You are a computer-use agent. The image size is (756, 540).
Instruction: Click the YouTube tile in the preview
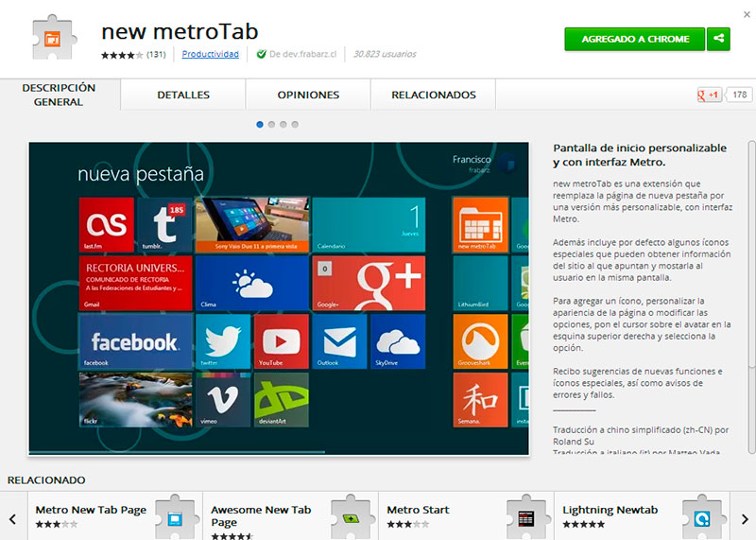click(x=281, y=341)
